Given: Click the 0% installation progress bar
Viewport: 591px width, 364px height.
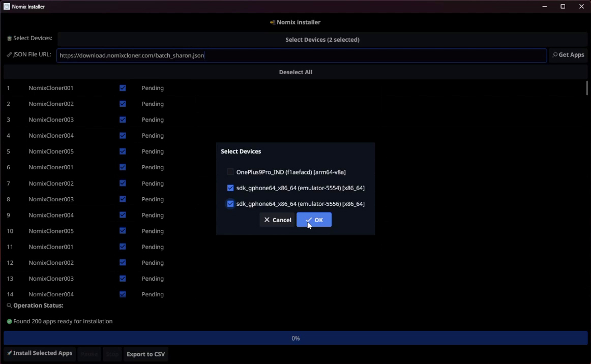Looking at the screenshot, I should (x=295, y=339).
